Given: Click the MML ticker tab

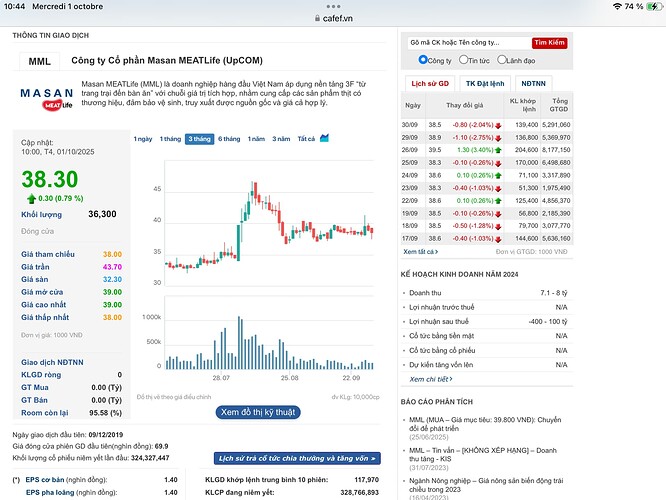Looking at the screenshot, I should click(40, 62).
